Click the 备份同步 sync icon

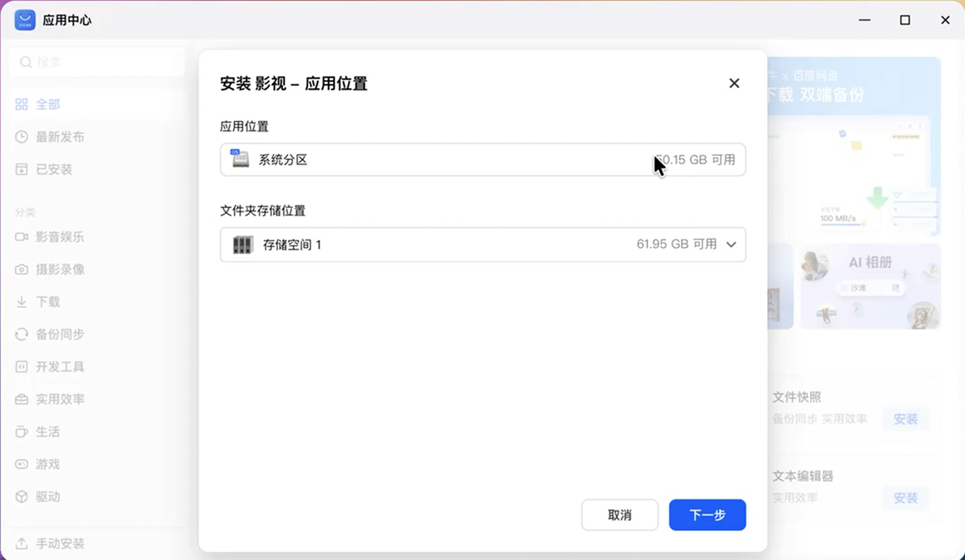[x=21, y=334]
